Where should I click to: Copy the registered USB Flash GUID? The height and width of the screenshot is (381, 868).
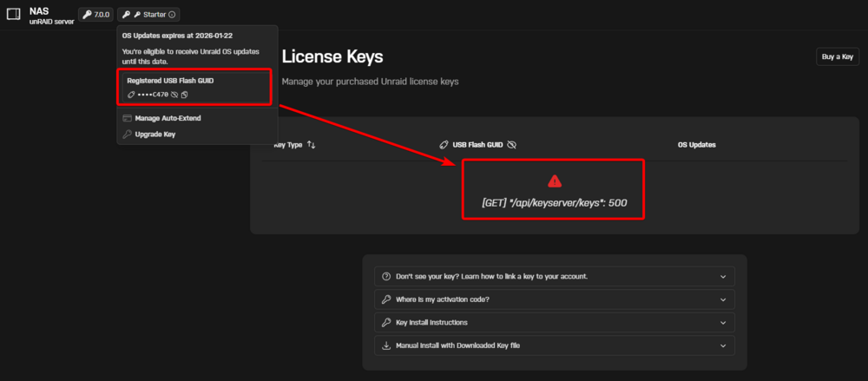(x=184, y=95)
